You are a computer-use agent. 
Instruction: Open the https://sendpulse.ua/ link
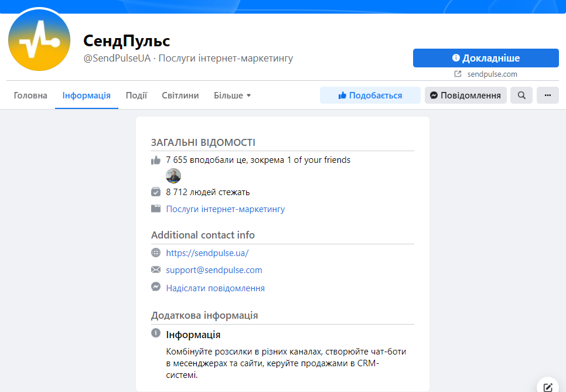[207, 253]
